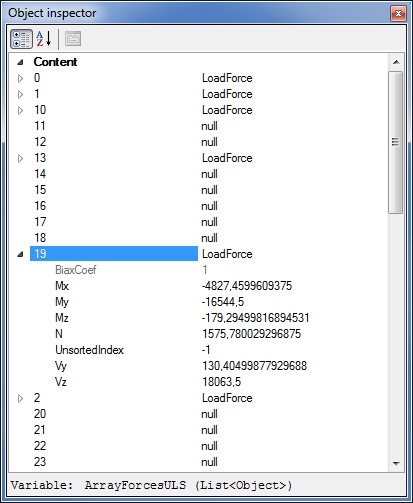
Task: Expand item 1 LoadForce
Action: pos(20,94)
